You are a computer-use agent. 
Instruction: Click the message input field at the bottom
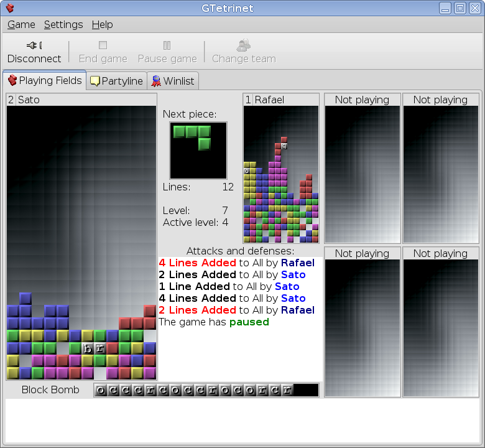[x=242, y=421]
